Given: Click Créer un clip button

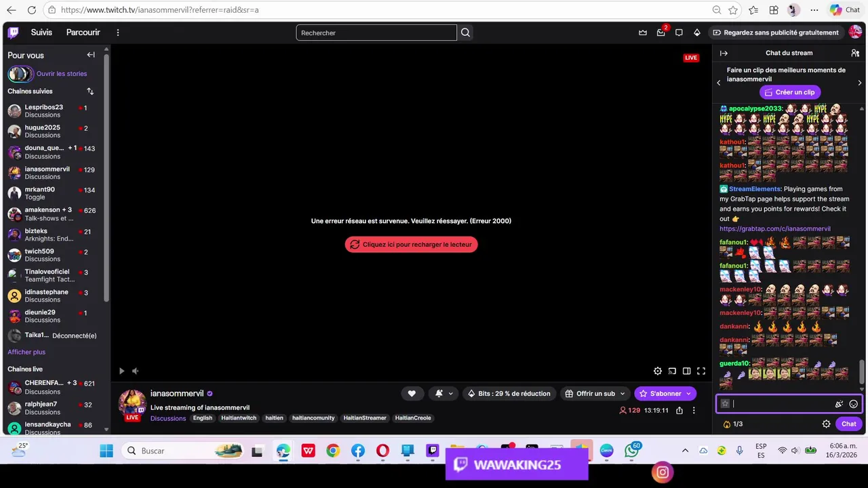Looking at the screenshot, I should [x=790, y=92].
